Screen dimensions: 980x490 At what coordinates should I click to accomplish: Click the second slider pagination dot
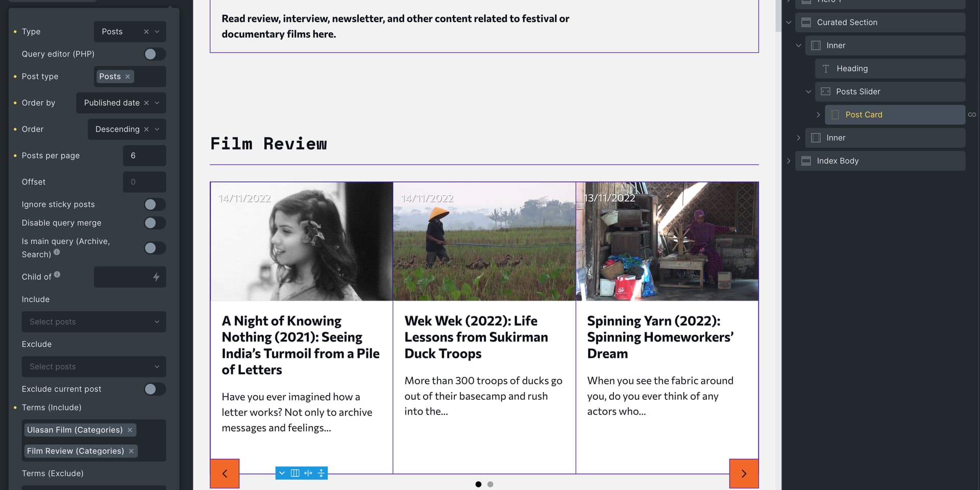click(x=491, y=484)
